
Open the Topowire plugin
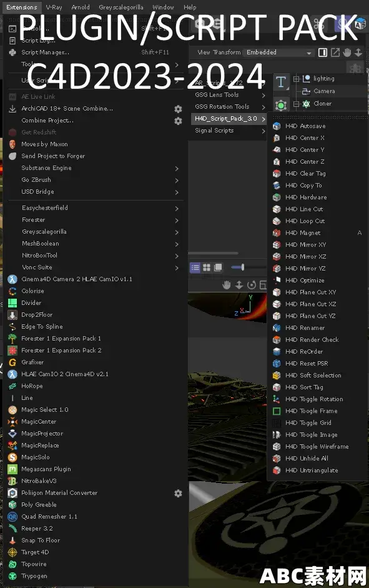(x=34, y=564)
